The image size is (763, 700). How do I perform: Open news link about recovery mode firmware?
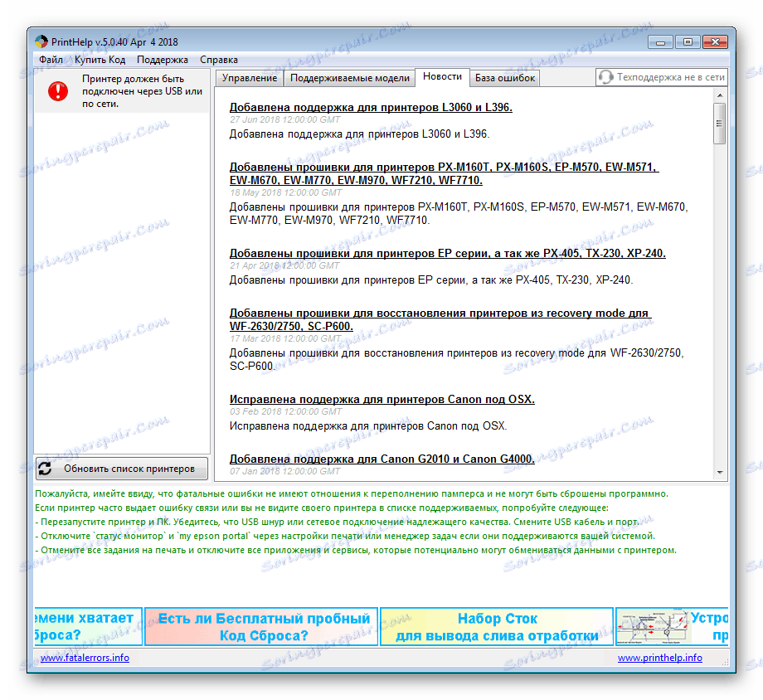tap(440, 319)
